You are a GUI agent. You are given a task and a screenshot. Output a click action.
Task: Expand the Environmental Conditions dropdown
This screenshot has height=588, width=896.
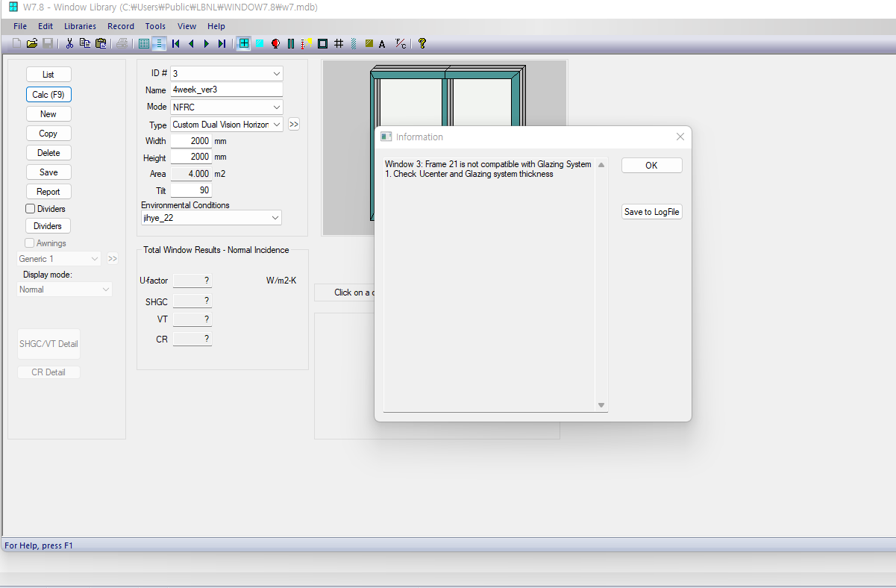pos(275,218)
